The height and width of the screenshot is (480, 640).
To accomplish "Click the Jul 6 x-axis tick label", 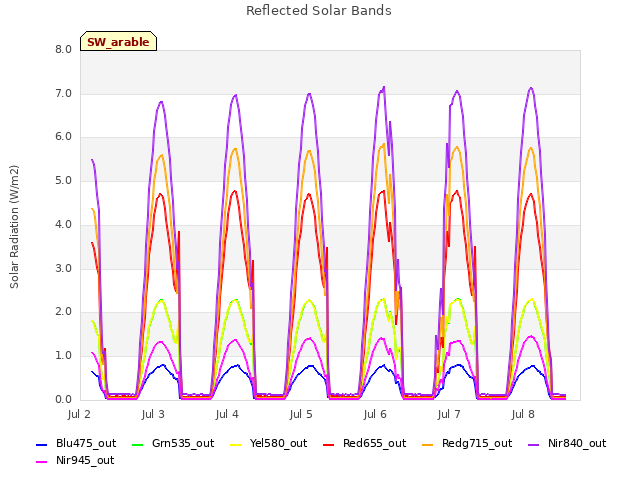I will (375, 415).
